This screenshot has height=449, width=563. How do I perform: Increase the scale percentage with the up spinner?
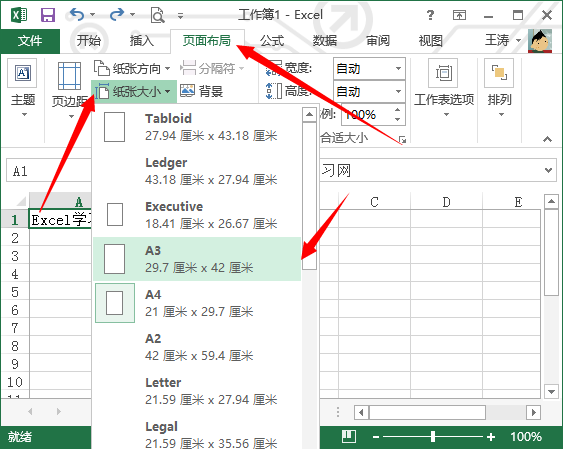[x=397, y=109]
